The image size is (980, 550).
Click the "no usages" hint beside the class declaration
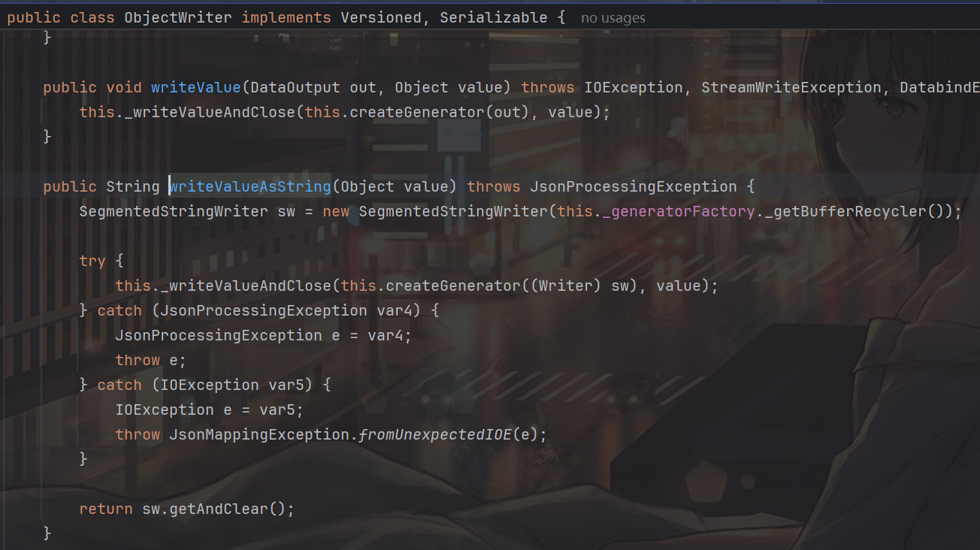point(612,17)
